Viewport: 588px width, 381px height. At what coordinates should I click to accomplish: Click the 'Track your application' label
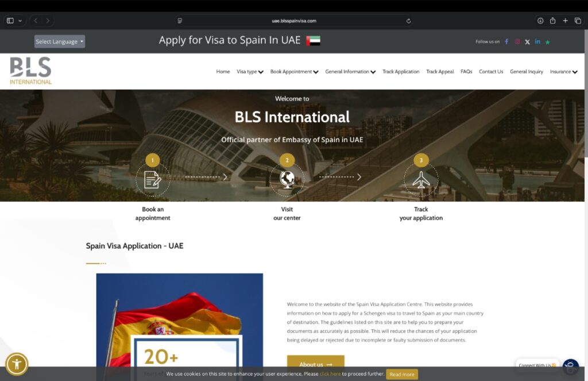(x=421, y=214)
